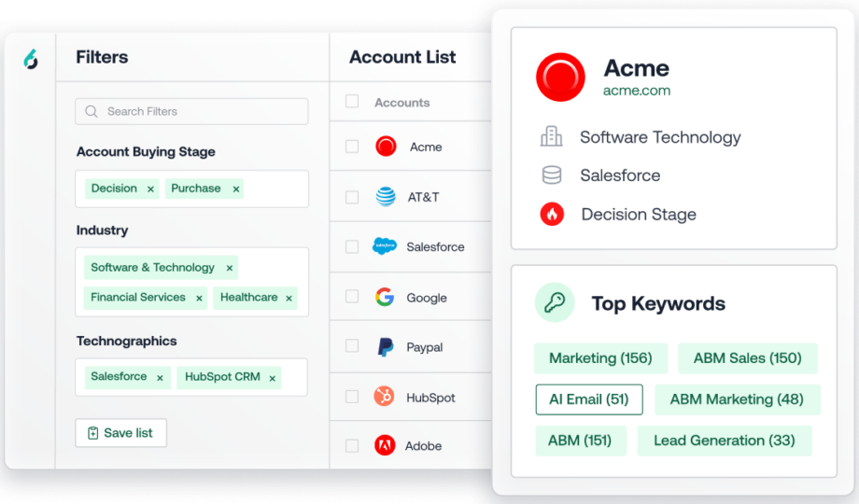Remove the Healthcare industry tag
This screenshot has width=859, height=504.
tap(289, 298)
